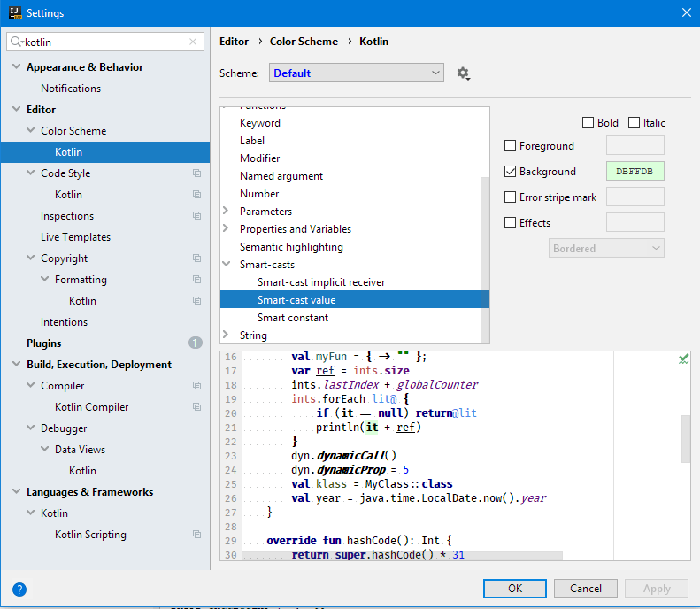Expand the Properties and Variables node
This screenshot has width=700, height=609.
point(227,229)
